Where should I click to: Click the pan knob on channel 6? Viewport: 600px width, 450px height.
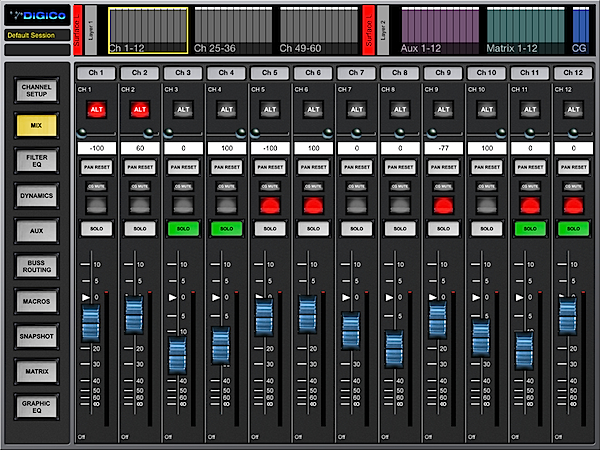[328, 133]
